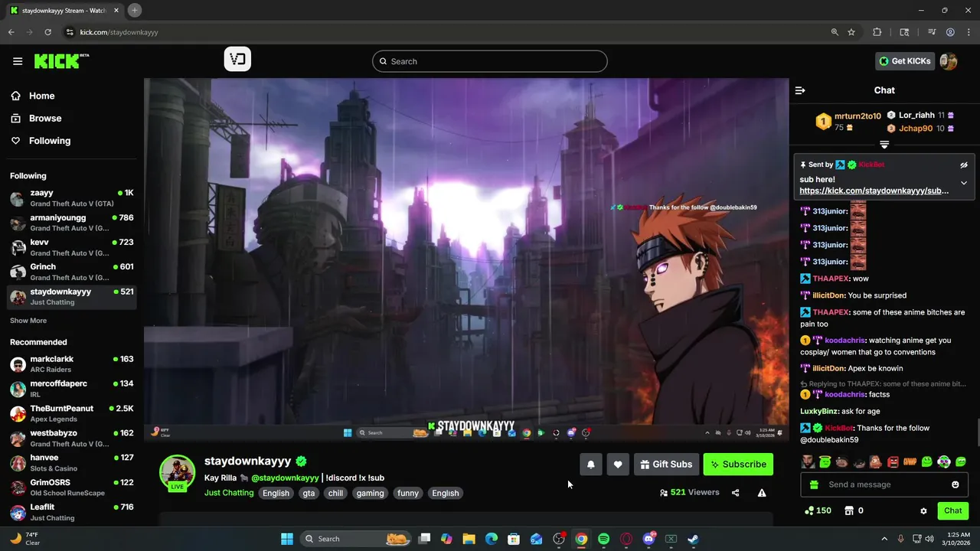Click the green Chat send button
This screenshot has width=980, height=551.
pos(952,510)
